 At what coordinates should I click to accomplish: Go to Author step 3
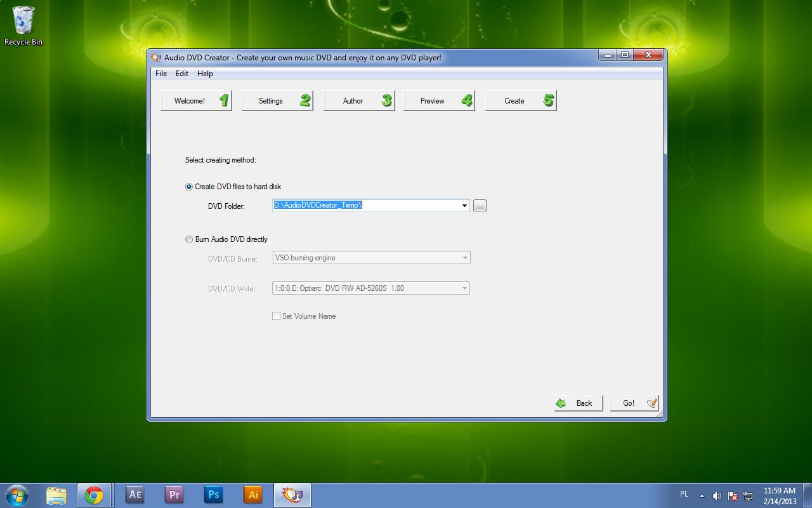click(x=359, y=100)
